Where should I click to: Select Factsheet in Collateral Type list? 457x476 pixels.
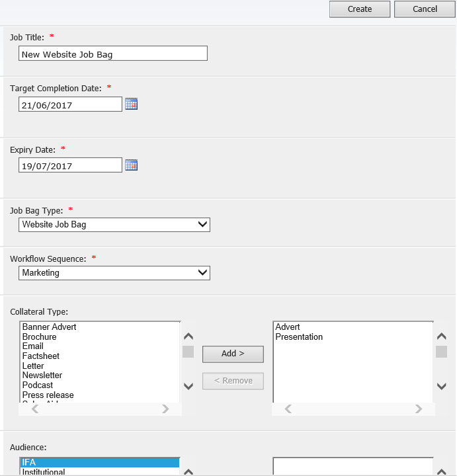pos(101,356)
